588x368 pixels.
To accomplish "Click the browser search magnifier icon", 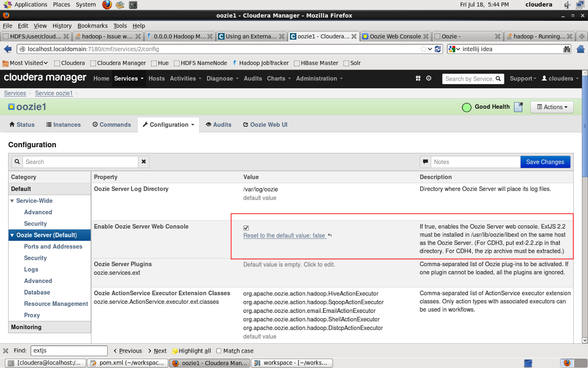I will [567, 49].
